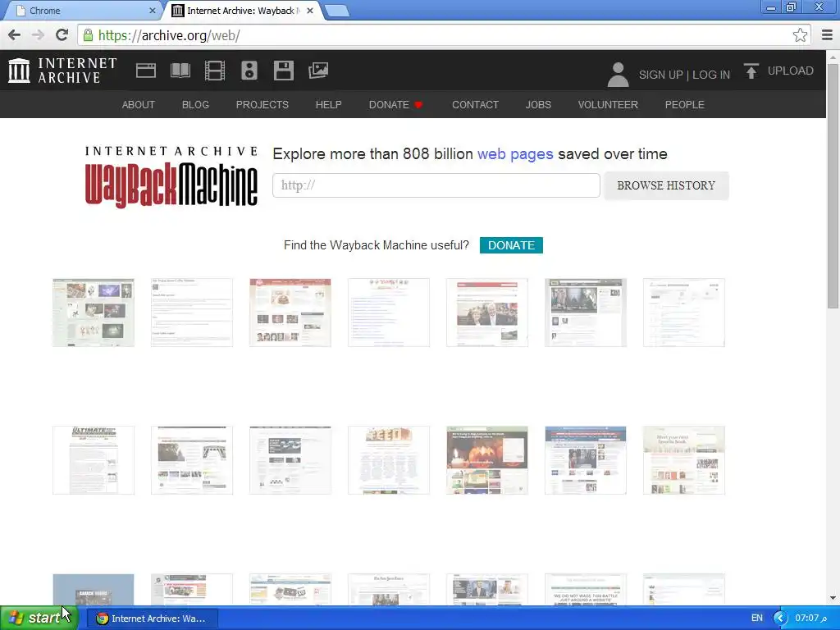Open the CONTACT menu item
Screen dimensions: 840x630
point(475,105)
